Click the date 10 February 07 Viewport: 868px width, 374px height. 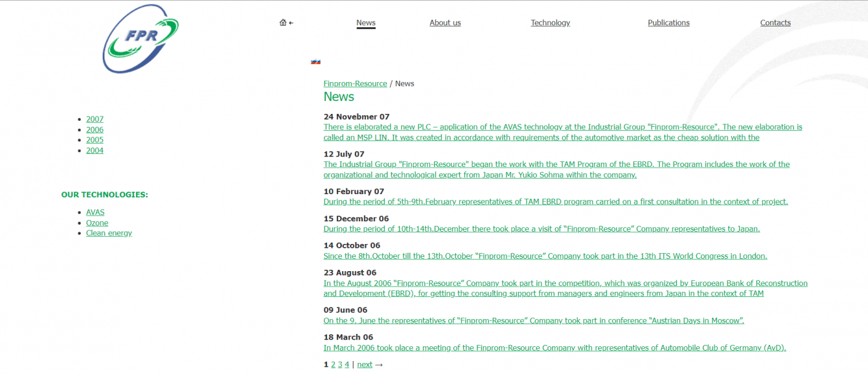(354, 192)
